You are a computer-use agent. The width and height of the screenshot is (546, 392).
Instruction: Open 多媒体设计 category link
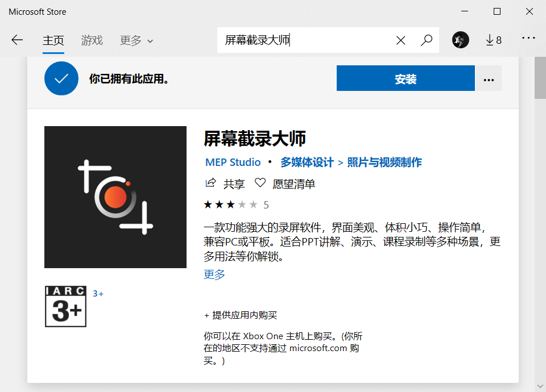coord(307,162)
